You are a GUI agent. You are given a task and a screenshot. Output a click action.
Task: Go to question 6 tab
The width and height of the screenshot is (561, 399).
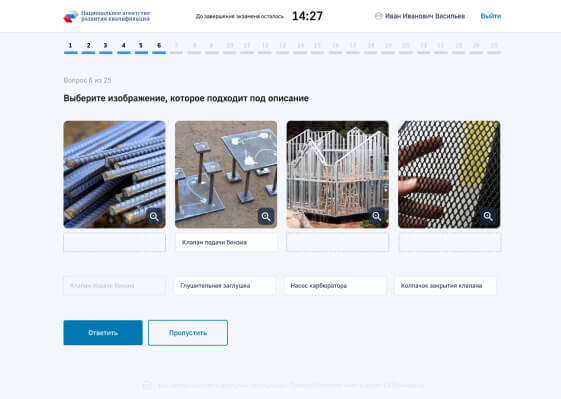coord(159,47)
